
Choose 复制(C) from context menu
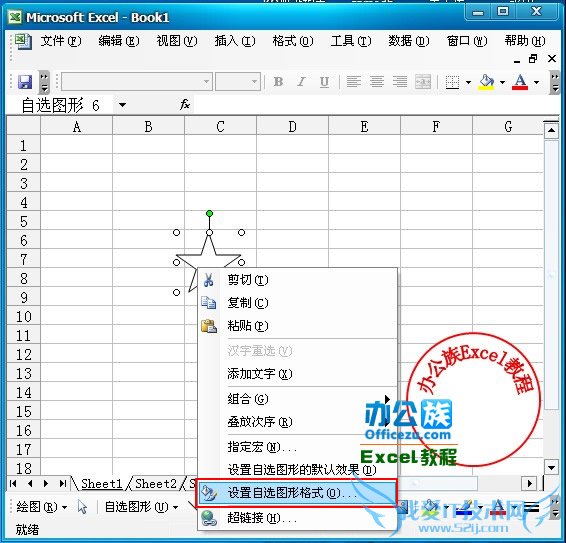point(297,303)
